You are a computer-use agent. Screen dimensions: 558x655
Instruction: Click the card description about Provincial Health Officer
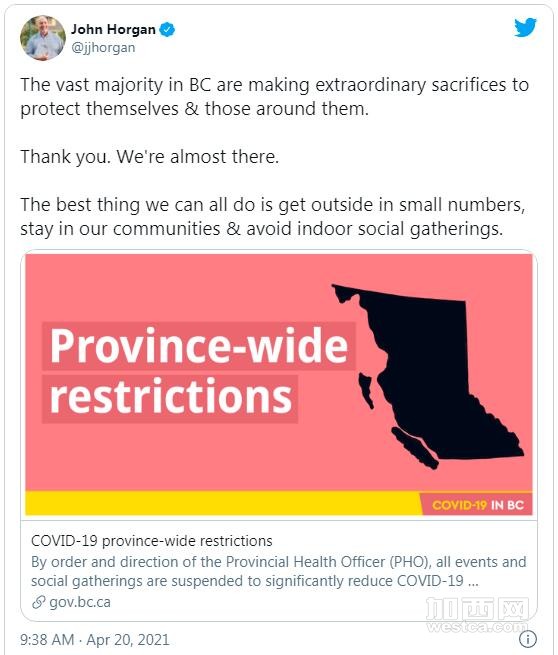click(x=279, y=571)
